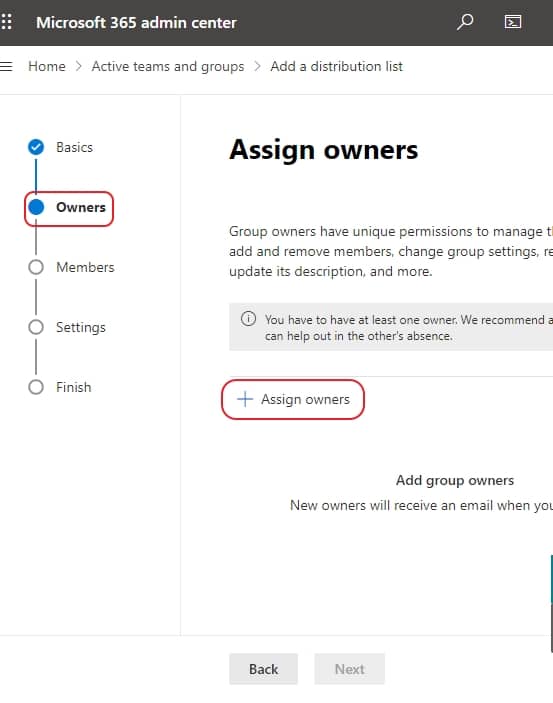Click the Assign owners heading

click(x=323, y=150)
